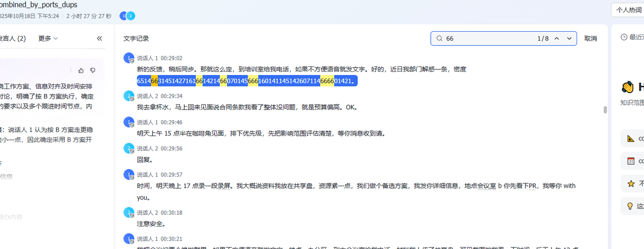
Task: Select the 发言人 (2) tab
Action: [13, 38]
